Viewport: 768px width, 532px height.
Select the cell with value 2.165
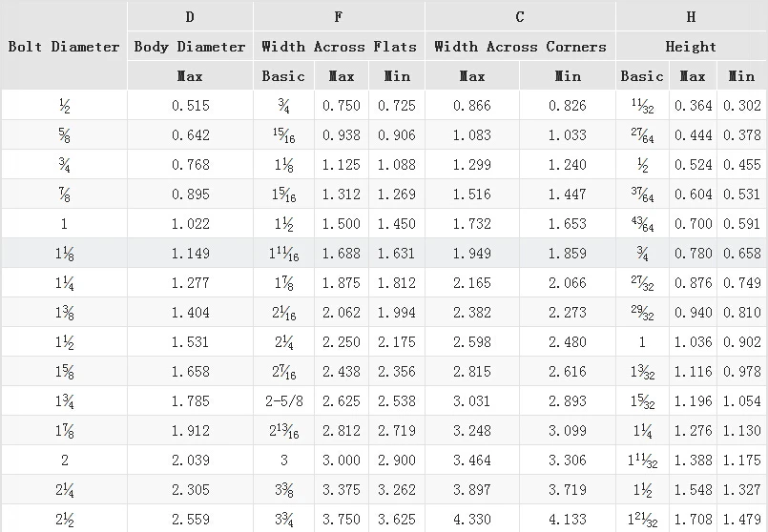(x=472, y=283)
